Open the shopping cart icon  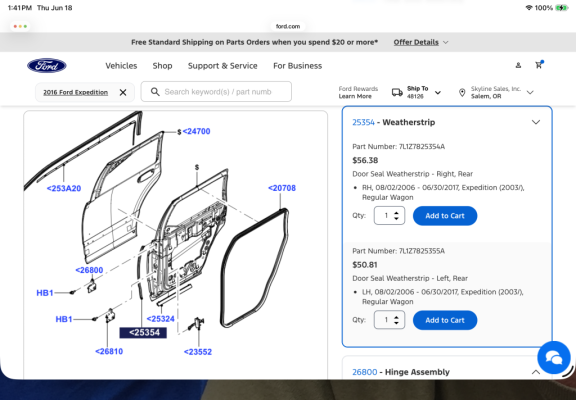pyautogui.click(x=539, y=65)
